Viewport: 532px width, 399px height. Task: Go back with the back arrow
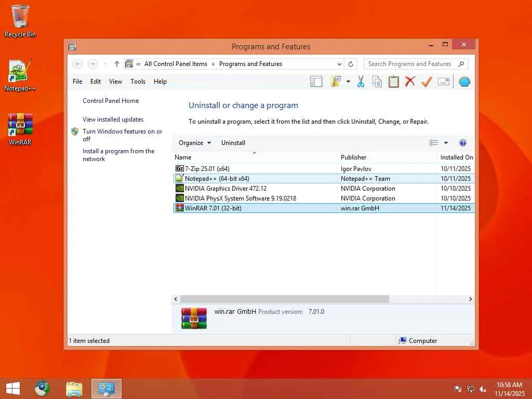(x=78, y=64)
